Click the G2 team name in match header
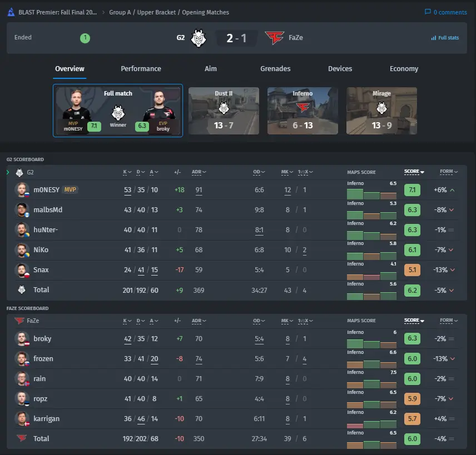 coord(181,38)
